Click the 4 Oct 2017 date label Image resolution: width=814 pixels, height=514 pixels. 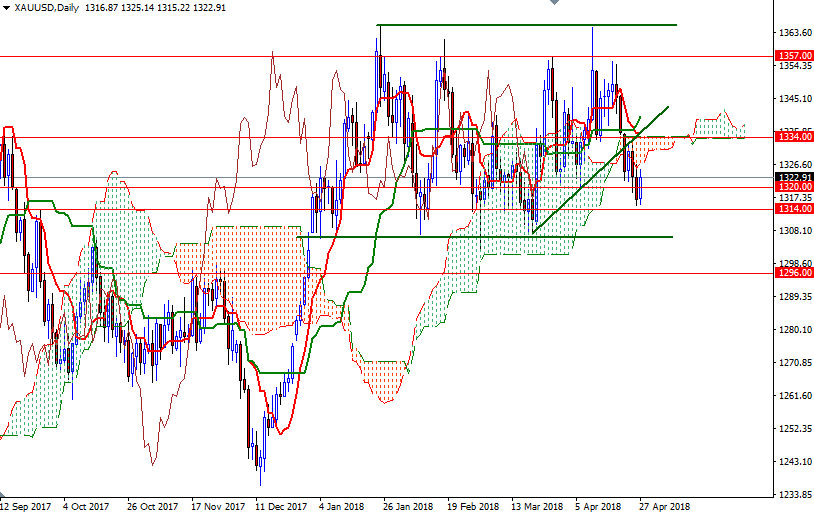tap(86, 506)
